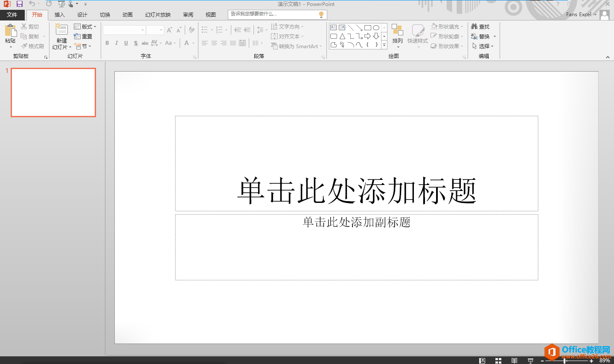This screenshot has width=614, height=364.
Task: Toggle text Shadow formatting
Action: (136, 43)
